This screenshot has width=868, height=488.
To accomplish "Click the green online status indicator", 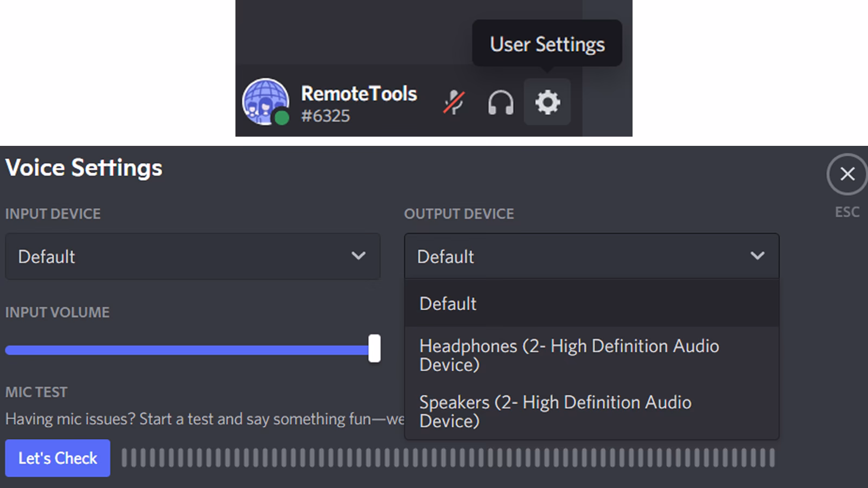I will (281, 117).
